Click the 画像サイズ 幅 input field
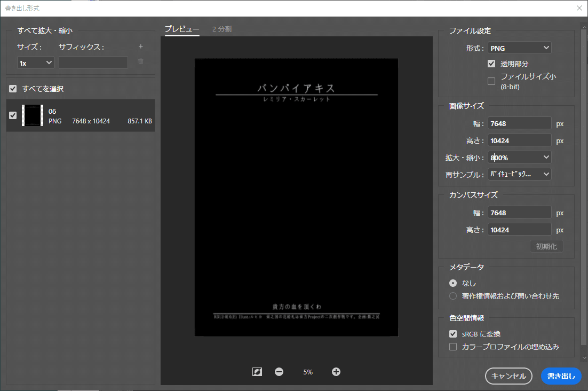Image resolution: width=588 pixels, height=391 pixels. point(519,123)
